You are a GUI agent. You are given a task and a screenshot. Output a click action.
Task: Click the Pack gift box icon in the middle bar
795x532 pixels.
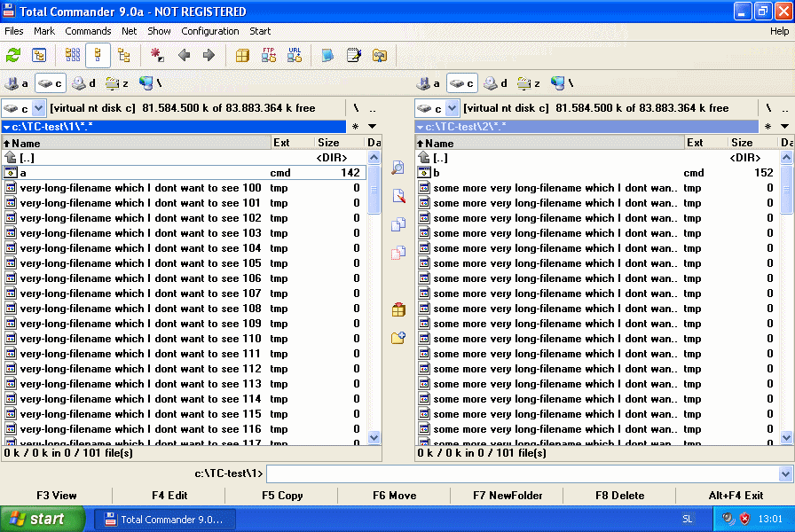398,309
